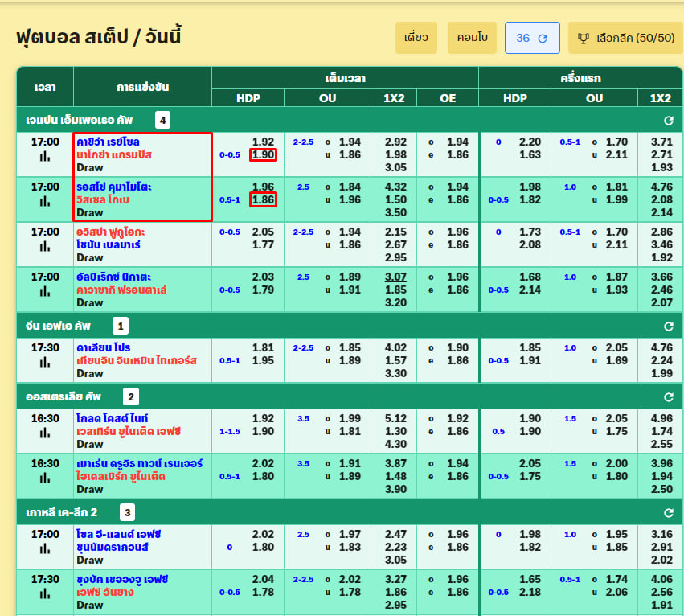
Task: Switch to the combo bet (คอมโบ) tab
Action: pyautogui.click(x=472, y=38)
